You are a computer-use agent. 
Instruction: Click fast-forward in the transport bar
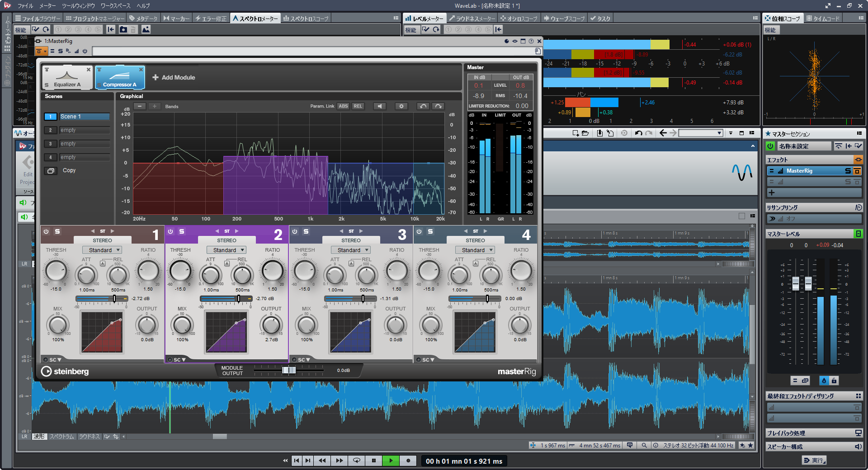coord(339,461)
